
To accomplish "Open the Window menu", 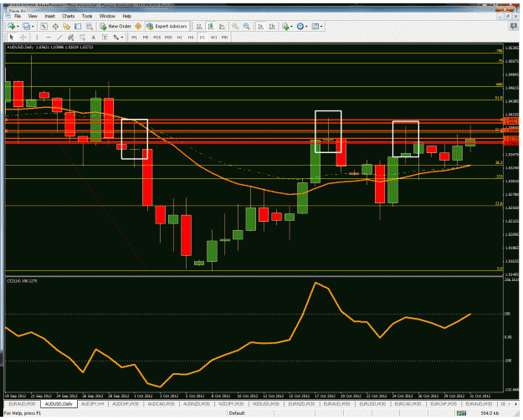I will click(x=107, y=16).
